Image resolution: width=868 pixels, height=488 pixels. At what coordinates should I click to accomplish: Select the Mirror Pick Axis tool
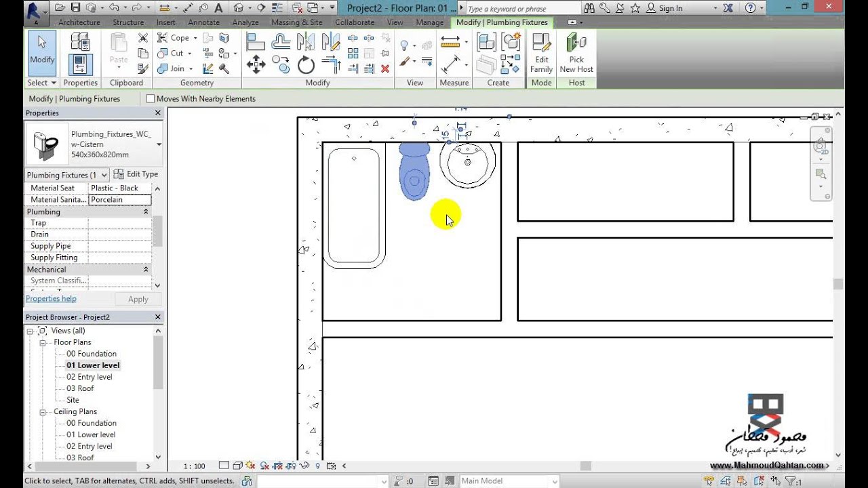click(306, 42)
